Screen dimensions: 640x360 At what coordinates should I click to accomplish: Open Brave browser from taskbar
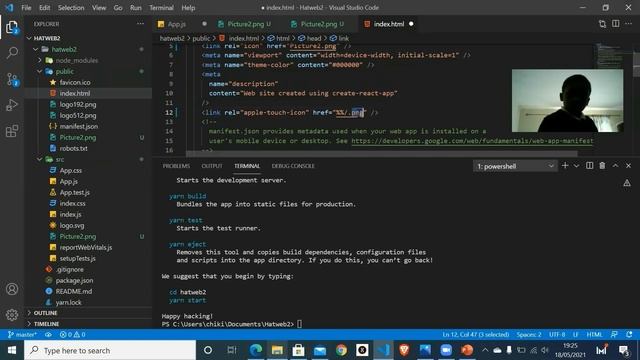pos(404,350)
